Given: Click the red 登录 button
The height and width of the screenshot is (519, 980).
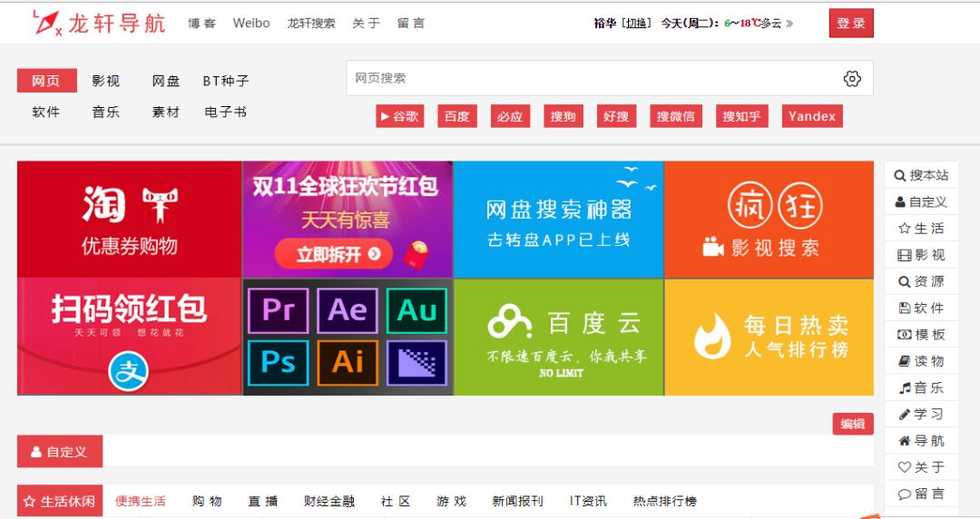Looking at the screenshot, I should coord(851,23).
